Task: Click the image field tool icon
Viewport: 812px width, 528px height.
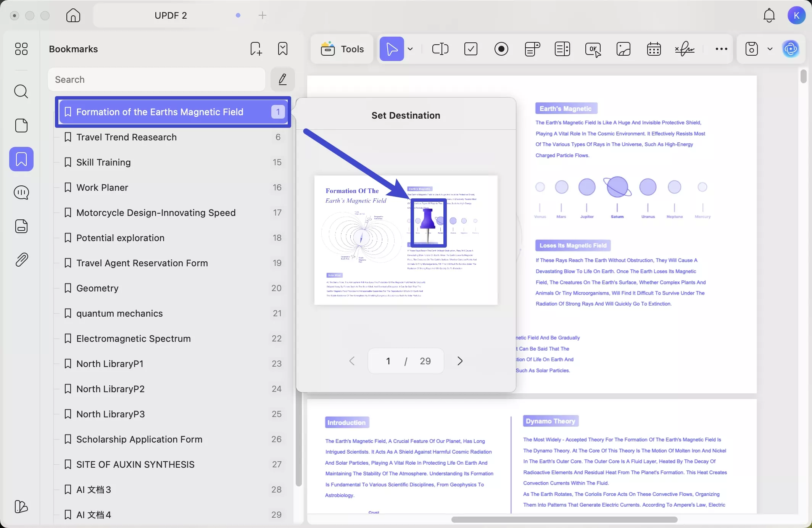Action: (623, 49)
